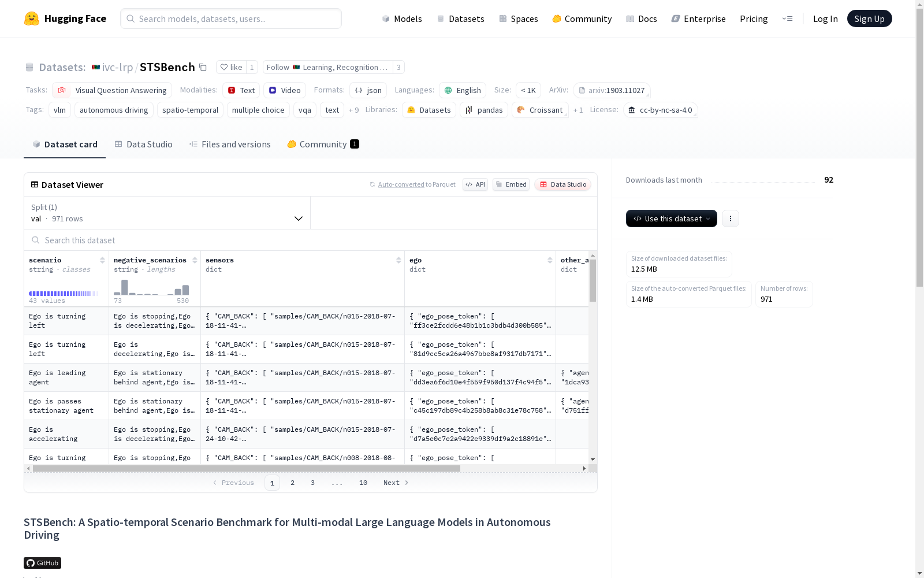Focus the Search models, datasets, users field
924x578 pixels.
click(231, 18)
